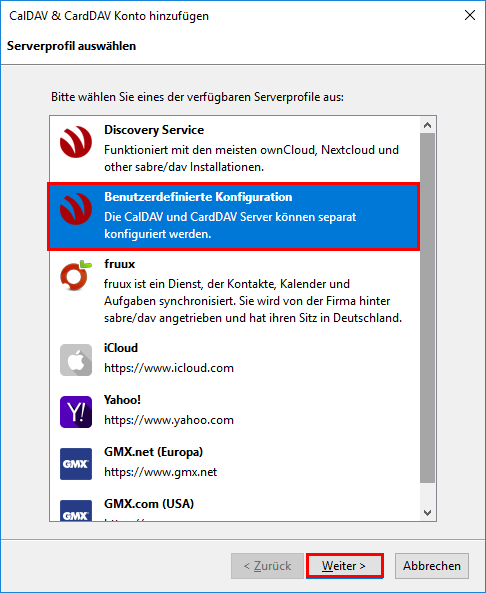The width and height of the screenshot is (486, 593).
Task: Click the vertical scrollbar thumb
Action: 428,307
